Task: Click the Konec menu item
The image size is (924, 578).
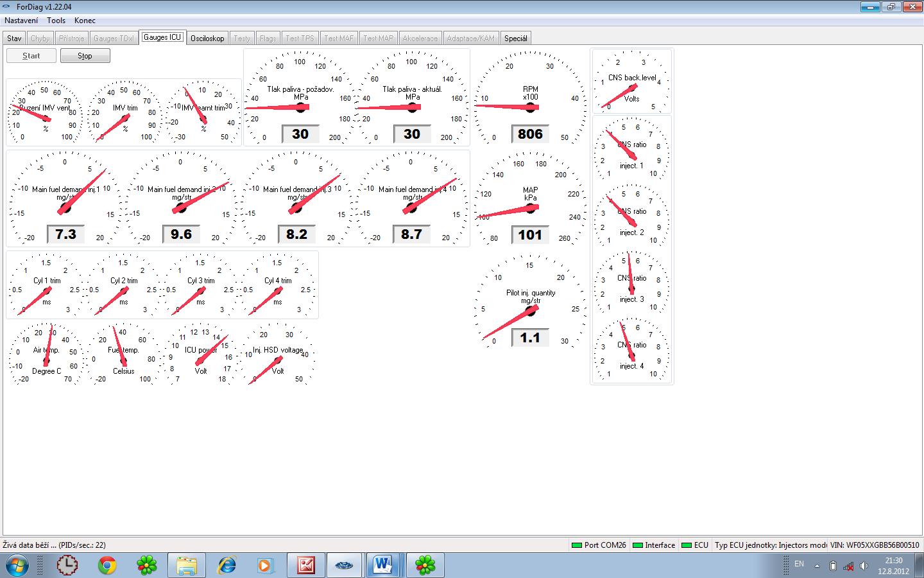Action: coord(85,21)
